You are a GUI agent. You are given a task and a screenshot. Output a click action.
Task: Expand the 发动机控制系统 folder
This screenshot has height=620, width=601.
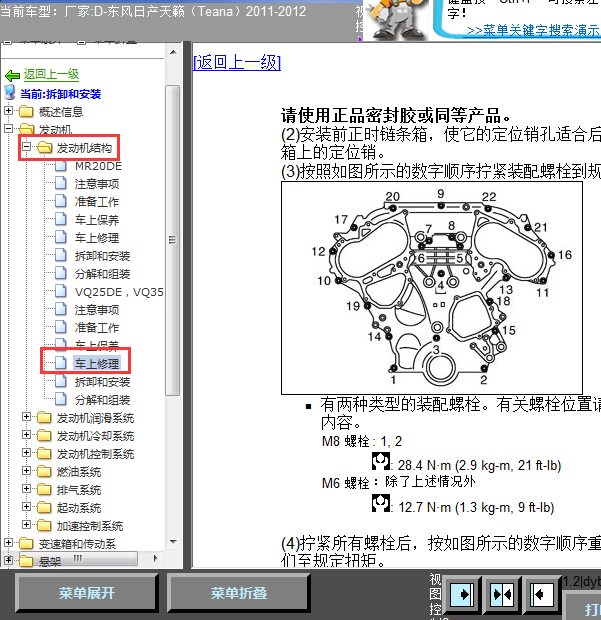pos(26,453)
